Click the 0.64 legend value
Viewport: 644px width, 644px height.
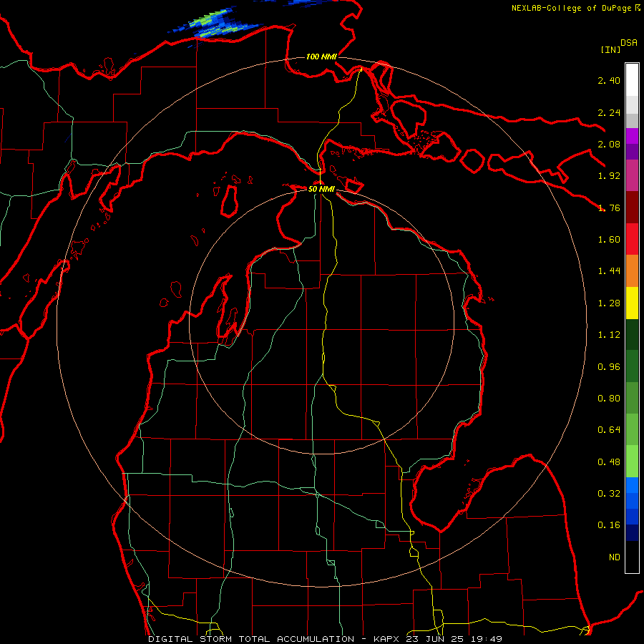click(609, 430)
